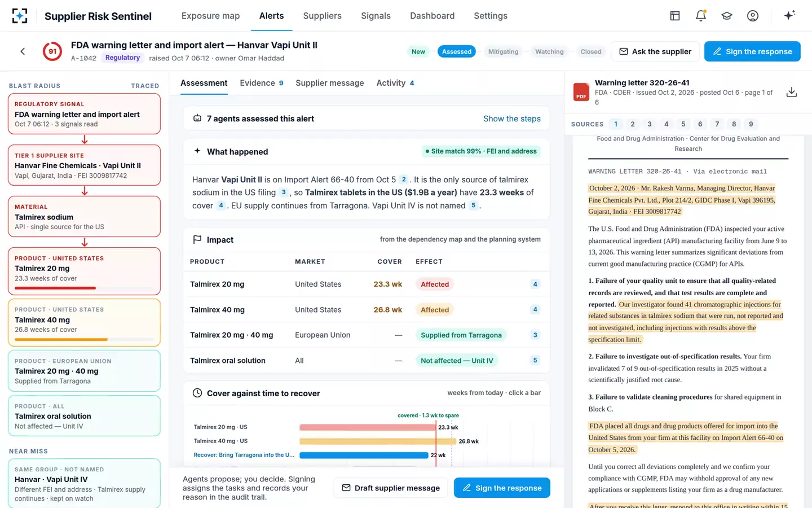Expand the agent steps via Show the steps
812x508 pixels.
coord(512,119)
